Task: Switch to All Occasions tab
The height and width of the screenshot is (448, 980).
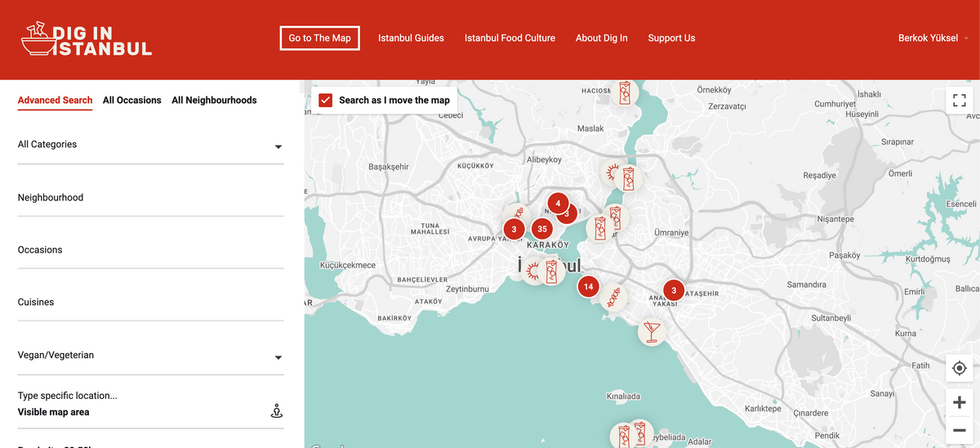Action: pos(132,101)
